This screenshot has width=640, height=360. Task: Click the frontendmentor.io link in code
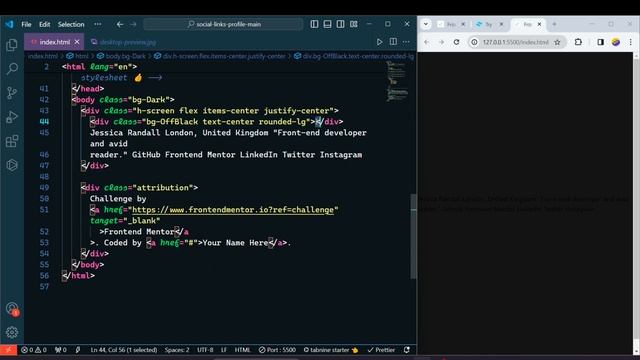click(233, 210)
